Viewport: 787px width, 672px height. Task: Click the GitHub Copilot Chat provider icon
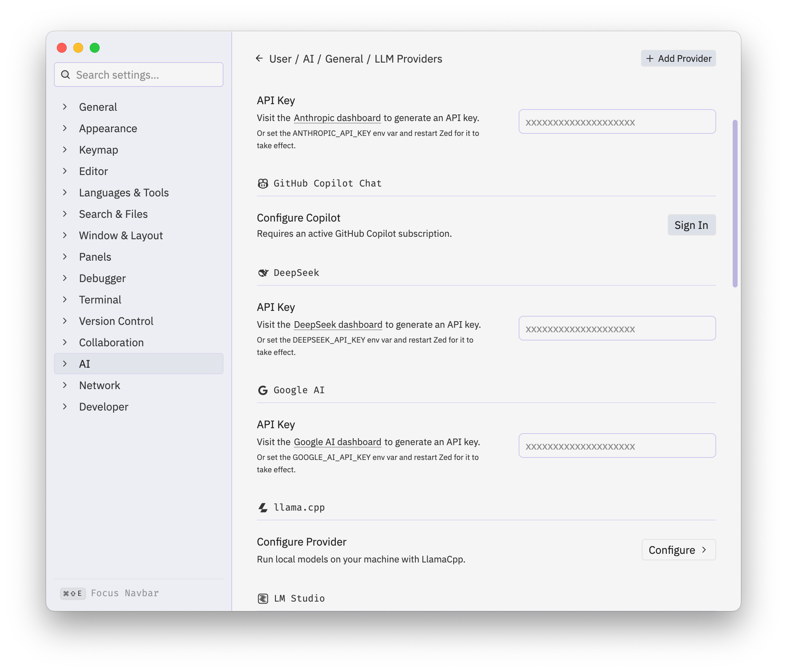[x=263, y=184]
